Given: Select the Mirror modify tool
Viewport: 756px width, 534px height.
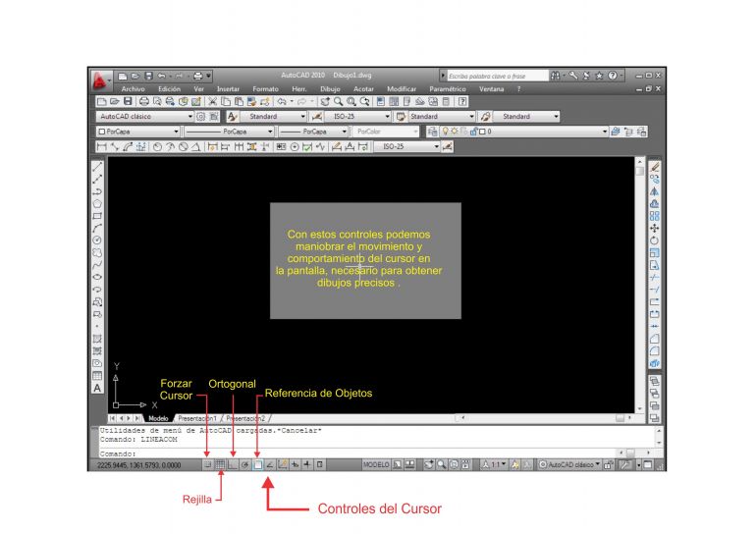Looking at the screenshot, I should tap(654, 191).
